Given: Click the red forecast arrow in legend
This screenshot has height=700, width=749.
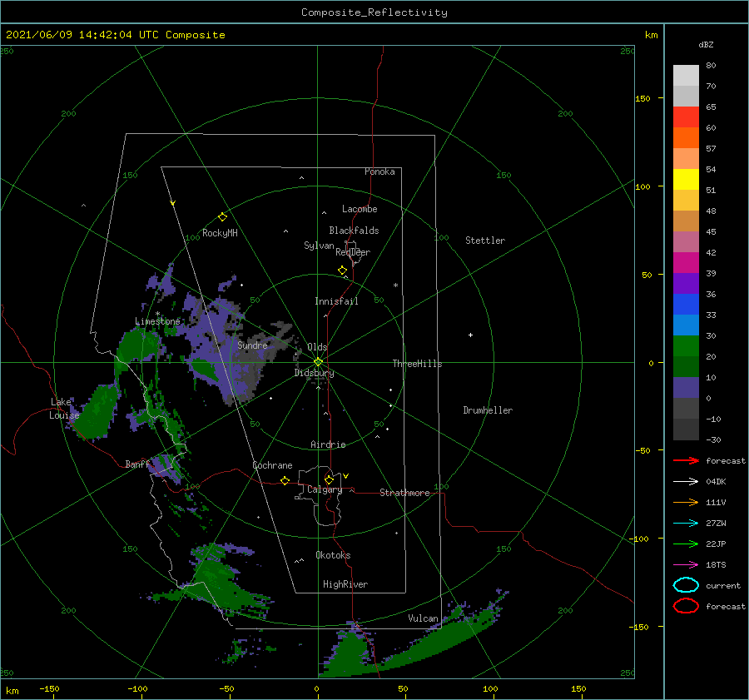Looking at the screenshot, I should click(x=686, y=460).
